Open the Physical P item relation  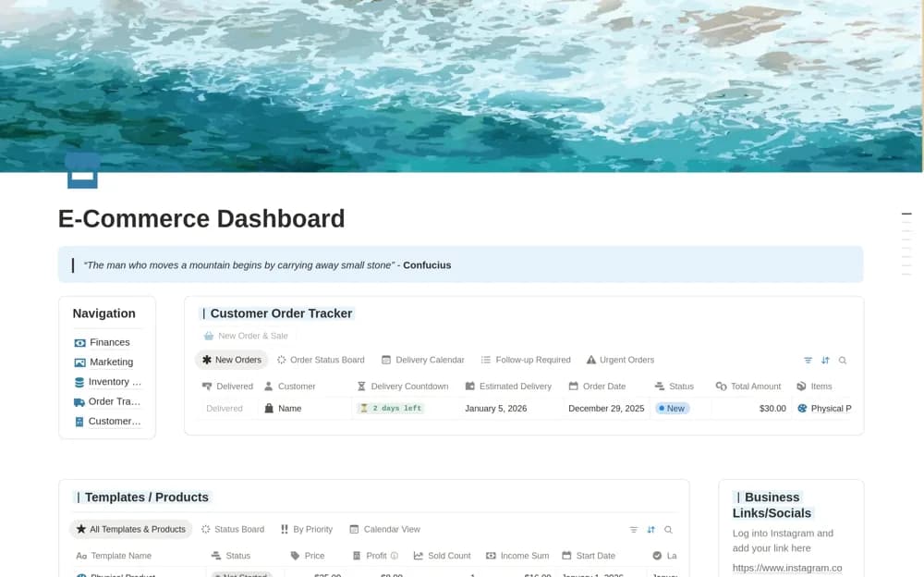pos(824,409)
